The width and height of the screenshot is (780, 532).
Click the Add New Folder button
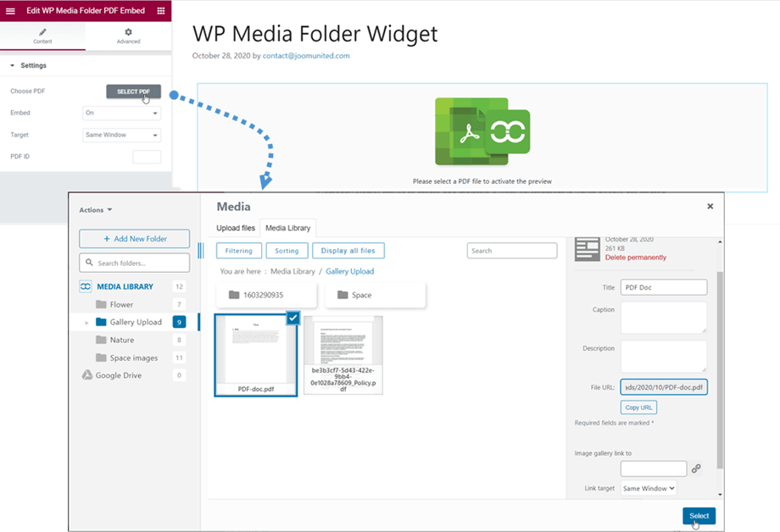[x=134, y=239]
